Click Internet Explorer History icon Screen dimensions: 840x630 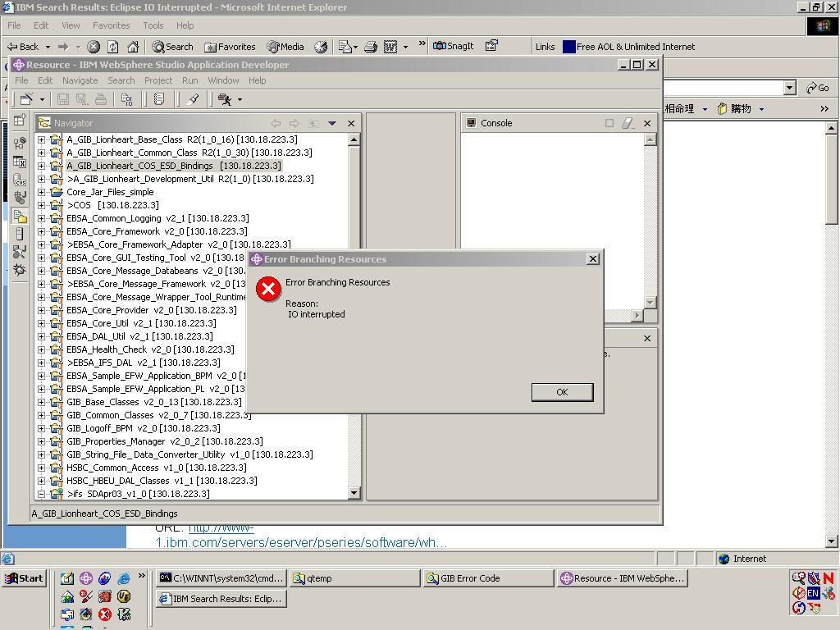(x=321, y=47)
